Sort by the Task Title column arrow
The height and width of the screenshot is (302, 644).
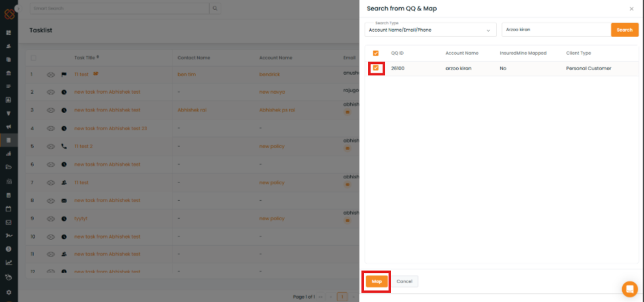(98, 57)
